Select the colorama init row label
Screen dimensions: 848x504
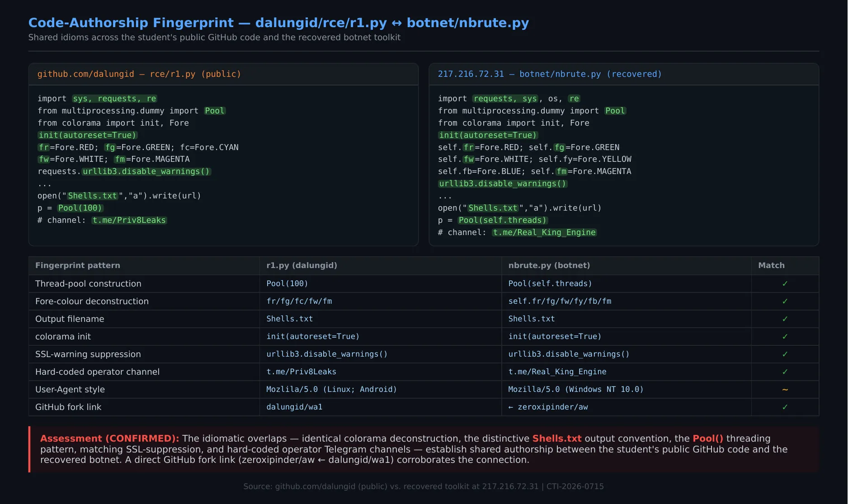(x=63, y=337)
